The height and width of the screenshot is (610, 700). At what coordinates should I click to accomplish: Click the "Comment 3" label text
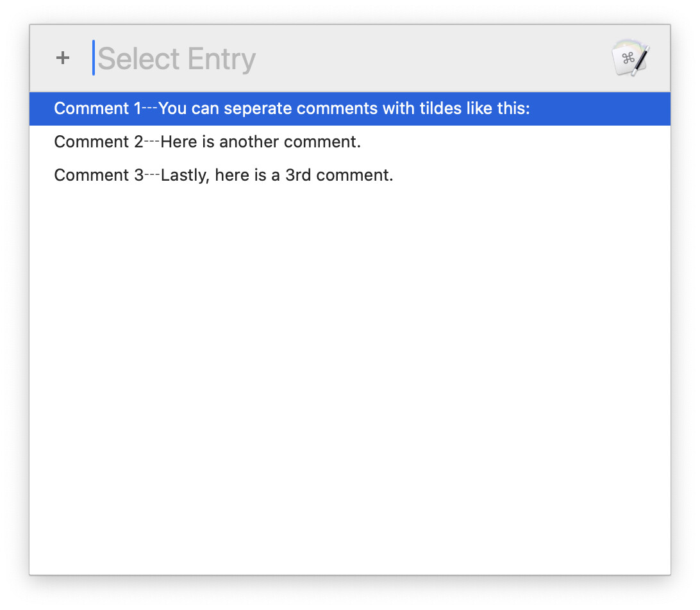(x=99, y=175)
